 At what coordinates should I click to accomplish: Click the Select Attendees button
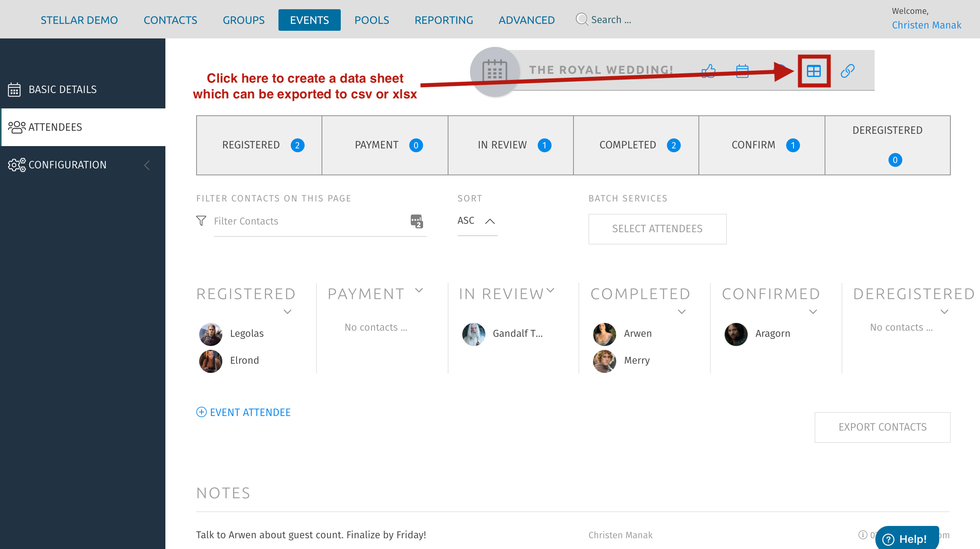pyautogui.click(x=657, y=229)
